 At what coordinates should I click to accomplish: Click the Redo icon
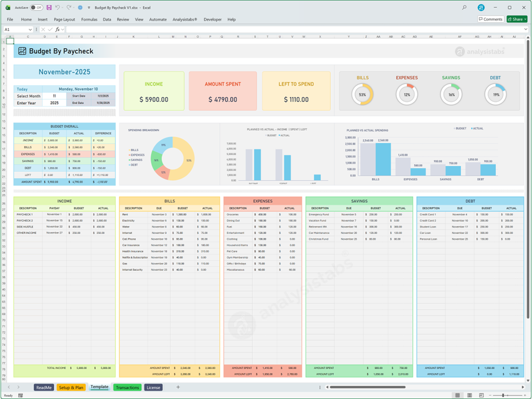click(x=69, y=7)
